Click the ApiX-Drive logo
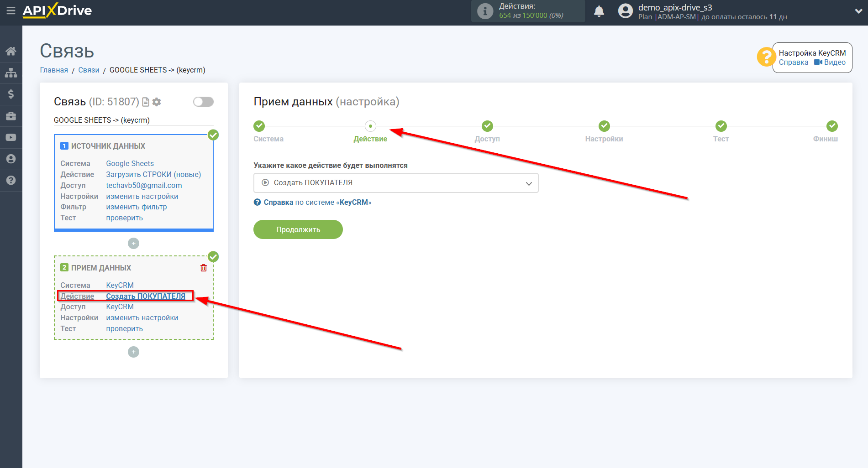The image size is (868, 468). point(57,10)
